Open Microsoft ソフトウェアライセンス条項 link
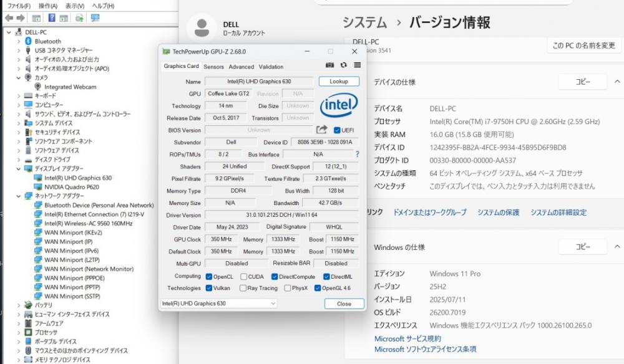This screenshot has width=624, height=364. click(x=425, y=349)
